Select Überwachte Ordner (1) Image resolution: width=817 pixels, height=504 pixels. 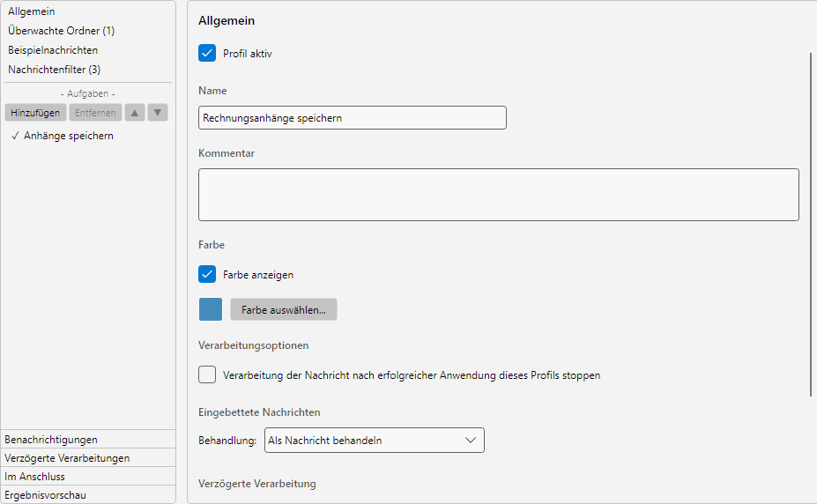tap(61, 31)
